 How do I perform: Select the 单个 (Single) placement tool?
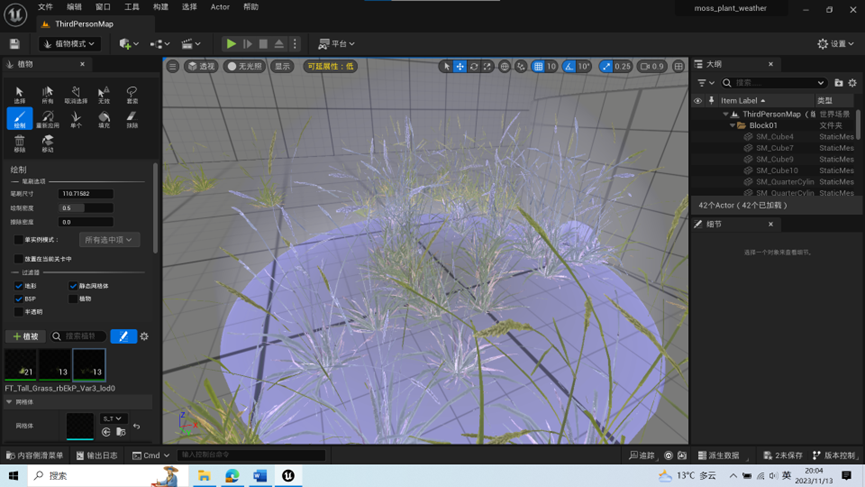76,119
